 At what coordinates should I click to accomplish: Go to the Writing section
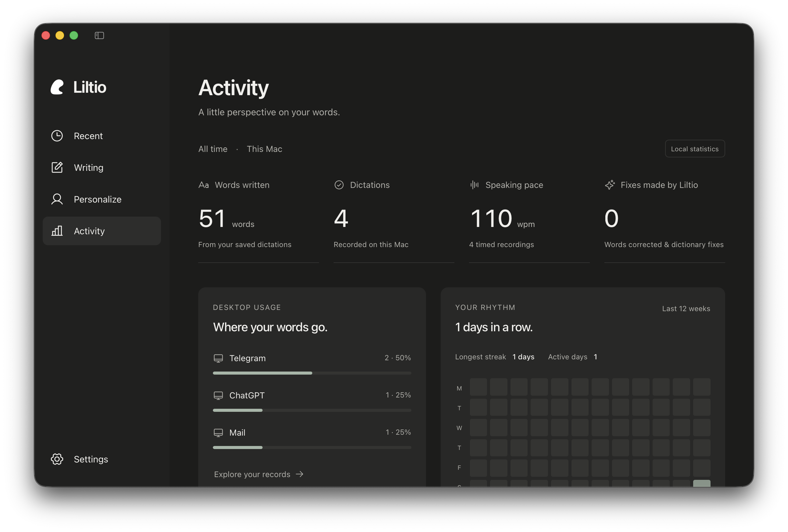(102, 167)
